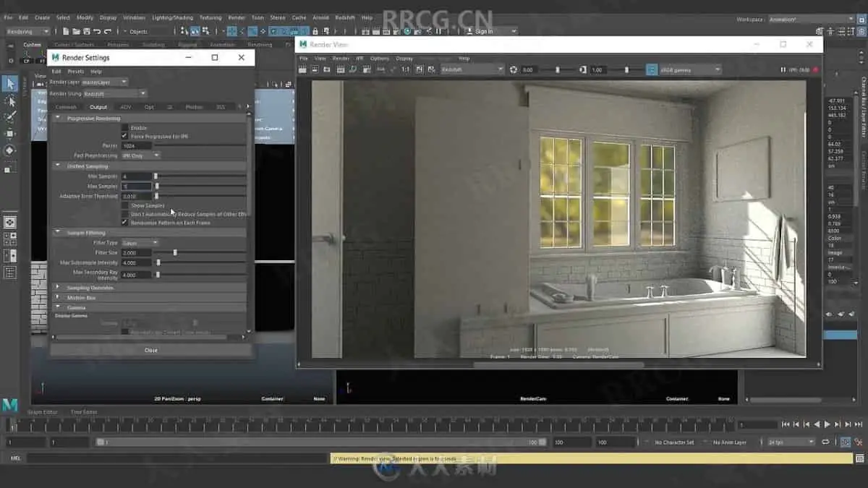This screenshot has height=488, width=868.
Task: Click Render View 1:1 real size icon
Action: pos(405,69)
